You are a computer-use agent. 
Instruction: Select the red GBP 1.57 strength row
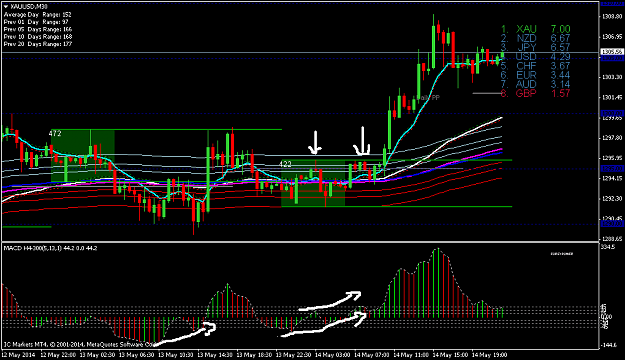tap(536, 93)
